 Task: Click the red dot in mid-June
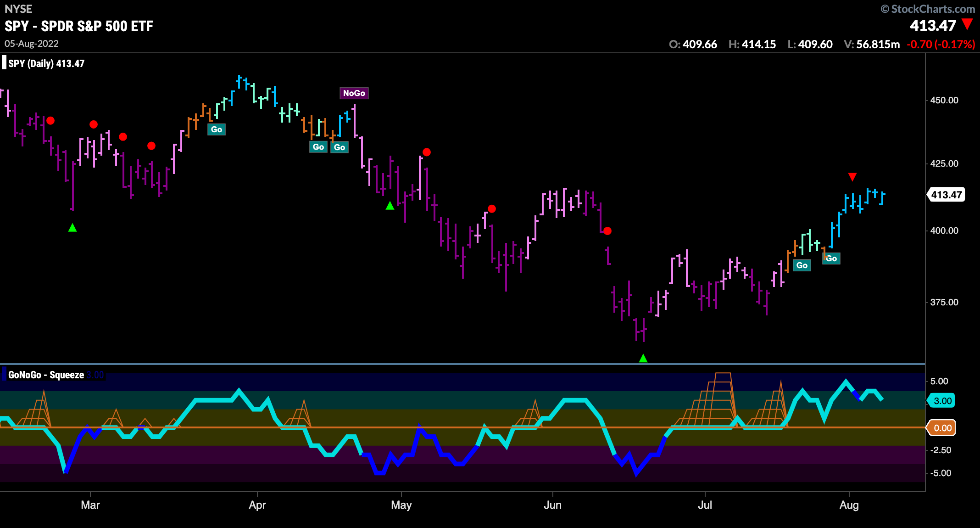(x=607, y=231)
